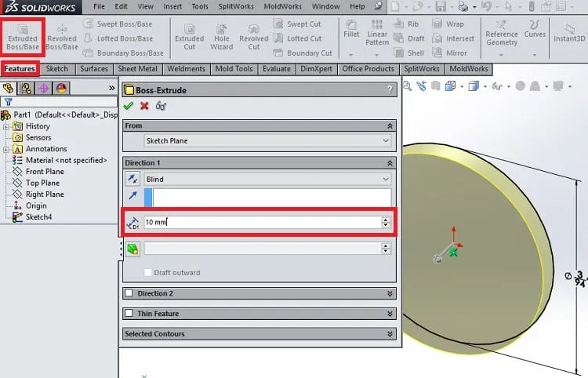The width and height of the screenshot is (588, 378).
Task: Click the direction of extrusion selection box
Action: pyautogui.click(x=268, y=198)
